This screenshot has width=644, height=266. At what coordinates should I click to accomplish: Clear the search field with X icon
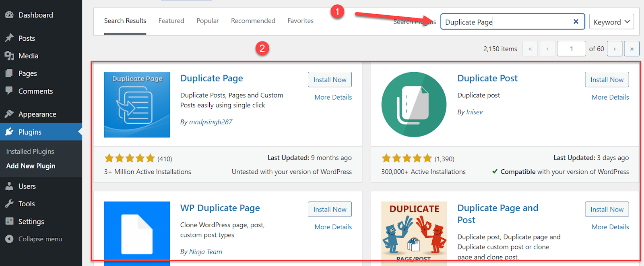pyautogui.click(x=576, y=22)
